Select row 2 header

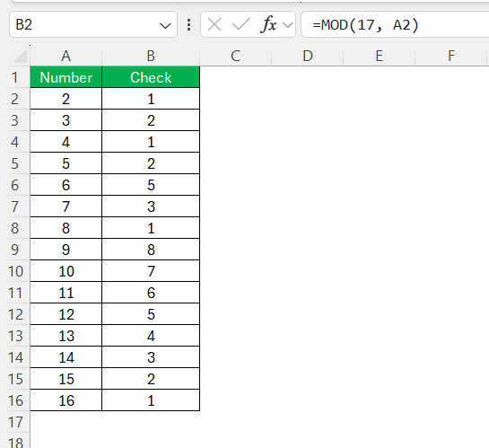point(15,99)
